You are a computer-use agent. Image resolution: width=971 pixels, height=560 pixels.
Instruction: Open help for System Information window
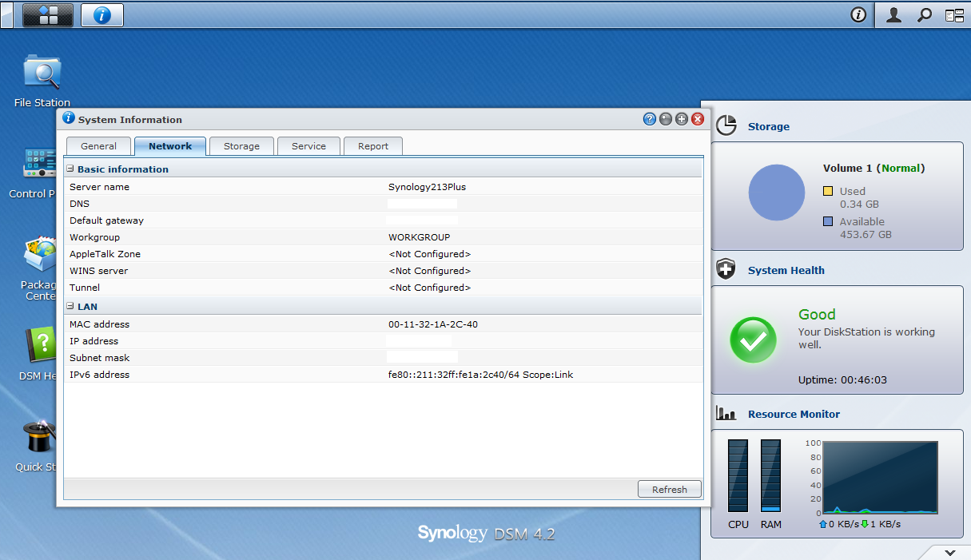click(x=650, y=119)
